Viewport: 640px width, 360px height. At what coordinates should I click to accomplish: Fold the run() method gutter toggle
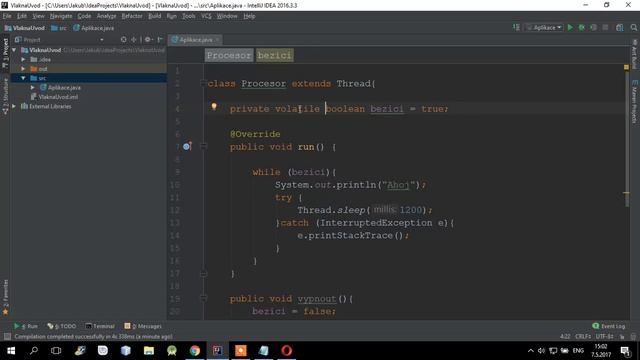tap(203, 147)
